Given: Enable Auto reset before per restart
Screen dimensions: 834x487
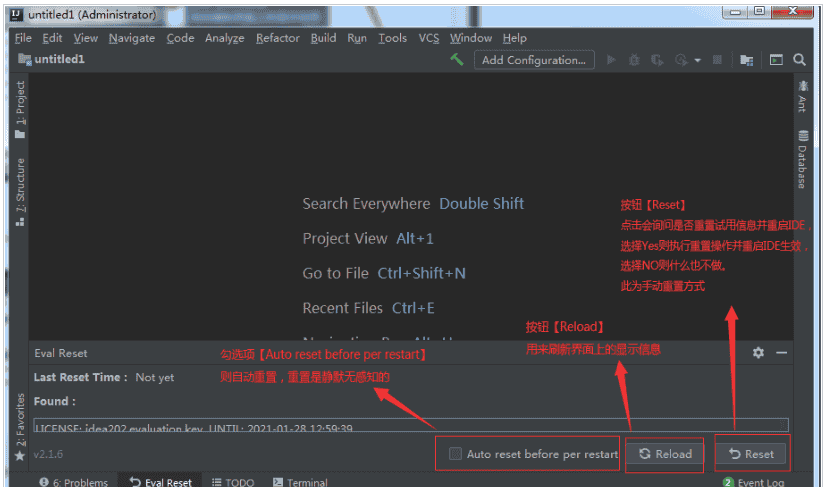Looking at the screenshot, I should pos(456,454).
